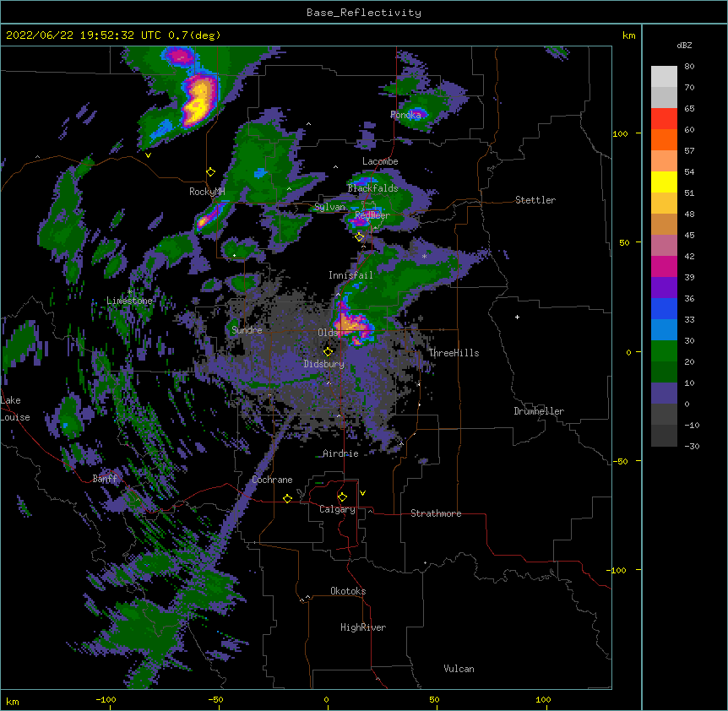
Task: Click the yellow diamond marker below RedDeer
Action: tap(360, 237)
